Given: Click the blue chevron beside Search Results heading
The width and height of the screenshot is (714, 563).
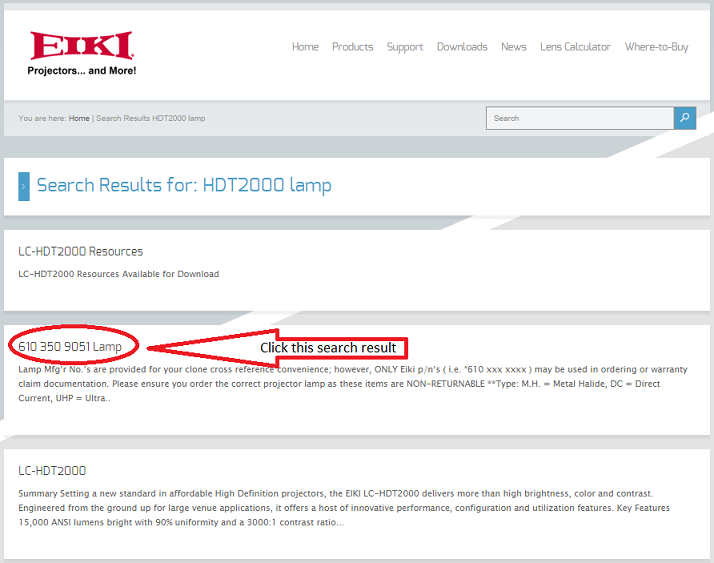Looking at the screenshot, I should (x=24, y=186).
